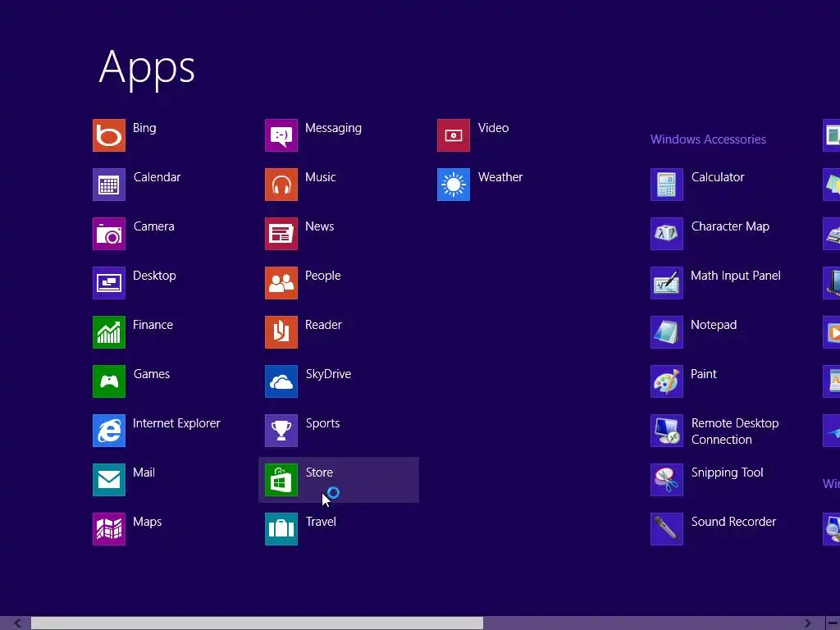Click the scroll left arrow
The image size is (840, 630).
(x=17, y=623)
